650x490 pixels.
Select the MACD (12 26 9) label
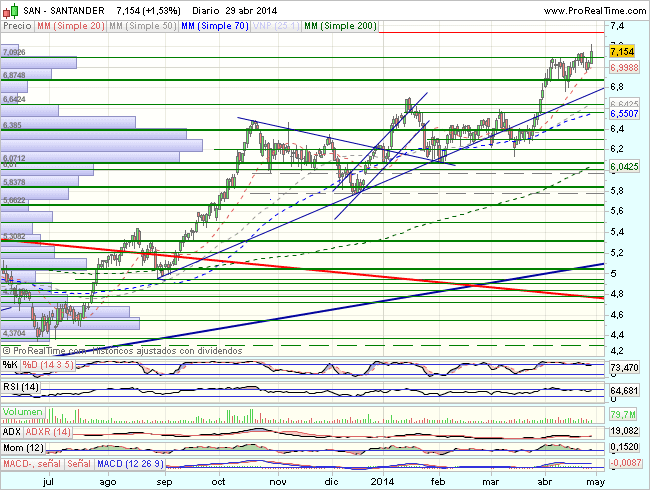click(x=130, y=464)
